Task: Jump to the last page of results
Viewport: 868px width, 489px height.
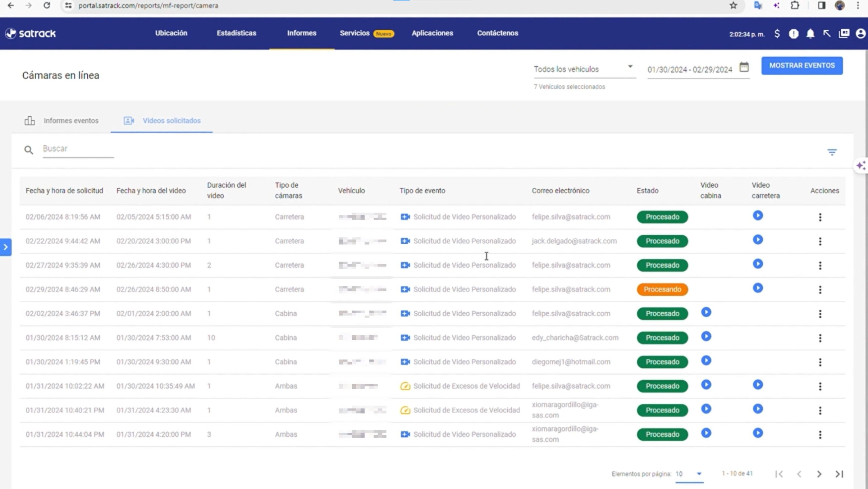Action: (839, 474)
